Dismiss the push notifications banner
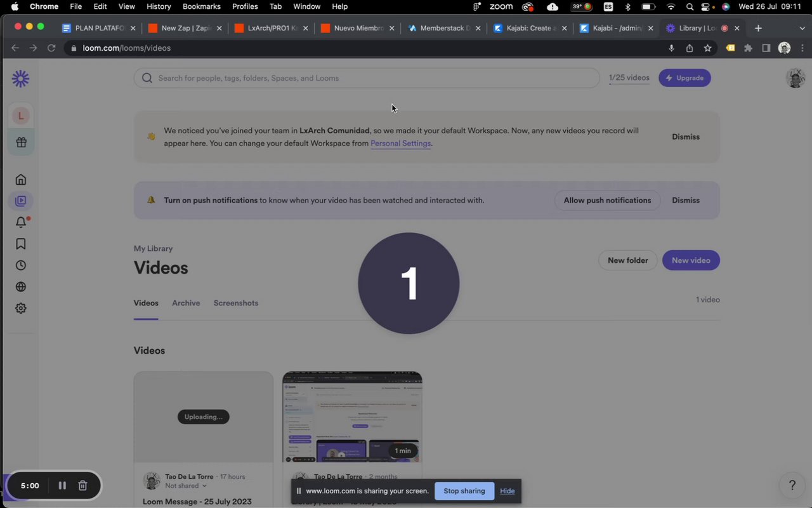812x508 pixels. (x=686, y=200)
